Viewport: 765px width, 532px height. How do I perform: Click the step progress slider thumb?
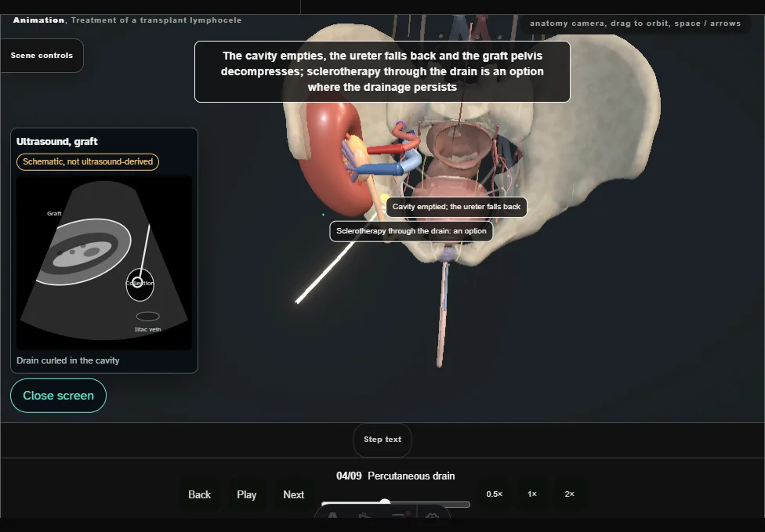385,503
